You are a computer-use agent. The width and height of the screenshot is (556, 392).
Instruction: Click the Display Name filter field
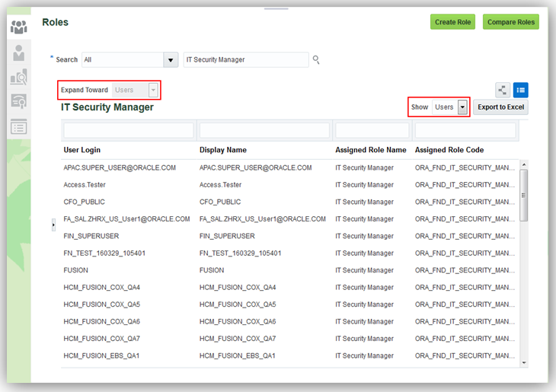[x=264, y=130]
